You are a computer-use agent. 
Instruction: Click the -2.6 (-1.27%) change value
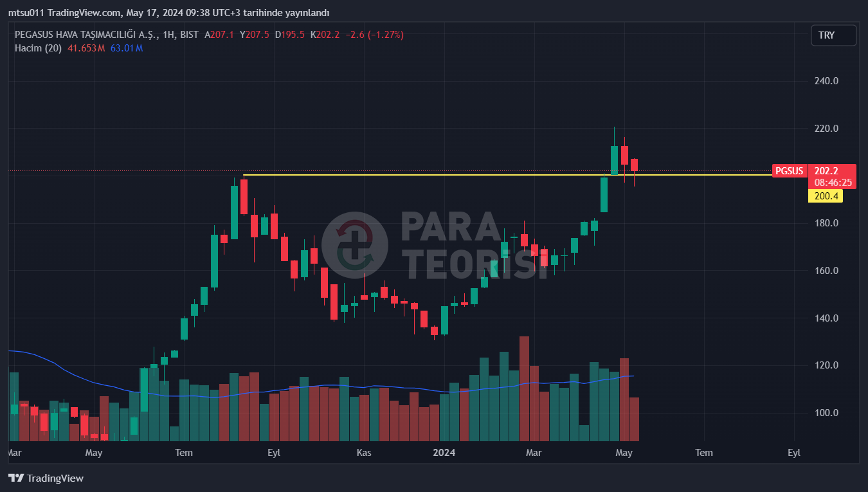pos(375,35)
